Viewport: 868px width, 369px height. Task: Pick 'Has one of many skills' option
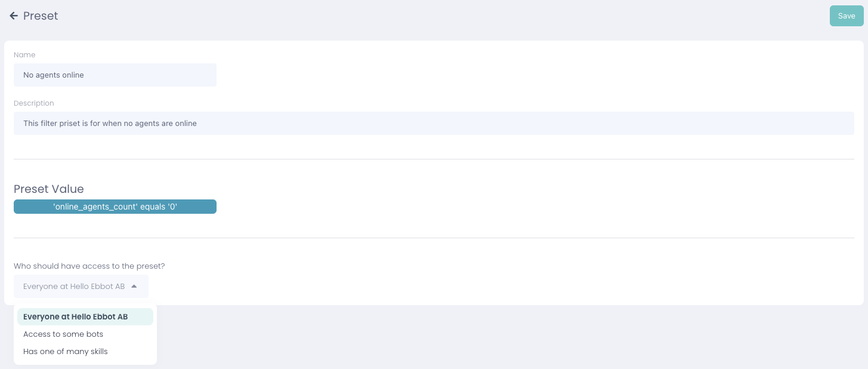66,352
